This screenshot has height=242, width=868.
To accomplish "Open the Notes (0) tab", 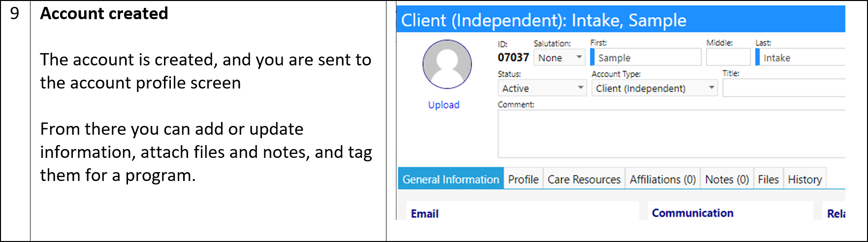I will click(727, 179).
